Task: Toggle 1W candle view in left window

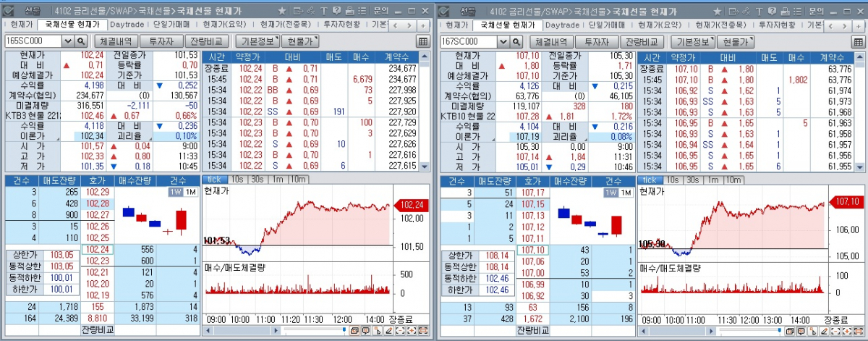Action: (x=175, y=192)
